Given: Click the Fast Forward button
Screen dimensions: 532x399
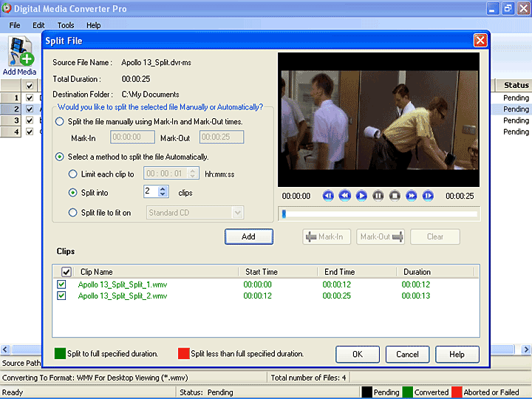Looking at the screenshot, I should click(412, 196).
